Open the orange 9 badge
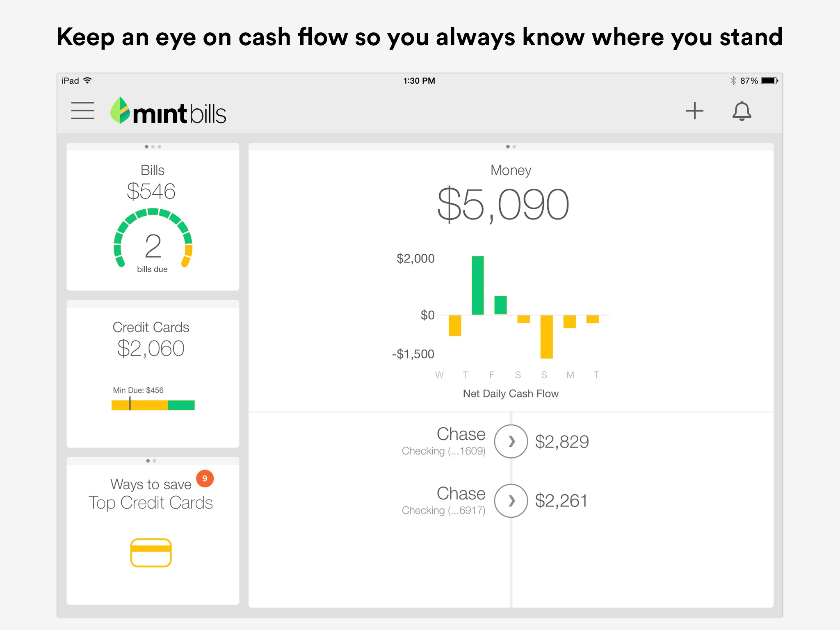 point(205,479)
